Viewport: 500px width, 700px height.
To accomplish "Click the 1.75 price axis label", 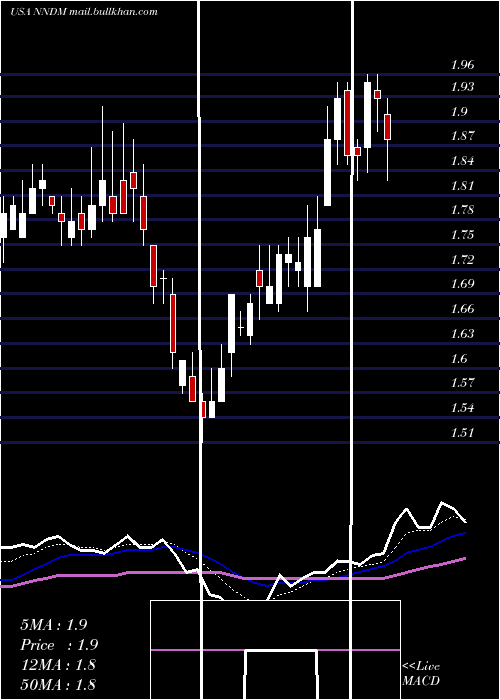I will point(462,235).
